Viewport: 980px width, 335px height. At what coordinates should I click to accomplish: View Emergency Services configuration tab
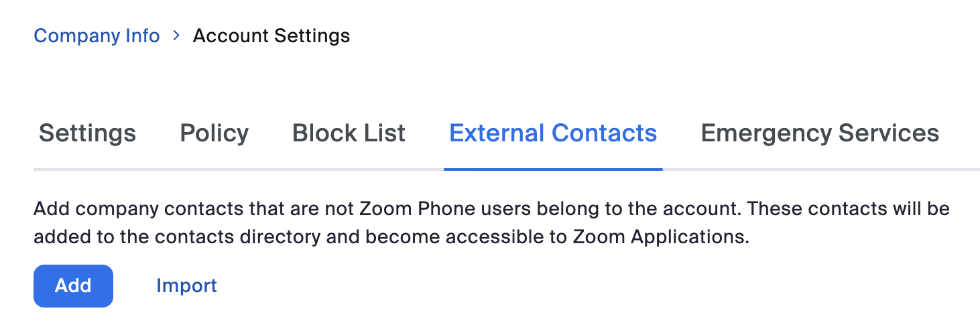(819, 133)
